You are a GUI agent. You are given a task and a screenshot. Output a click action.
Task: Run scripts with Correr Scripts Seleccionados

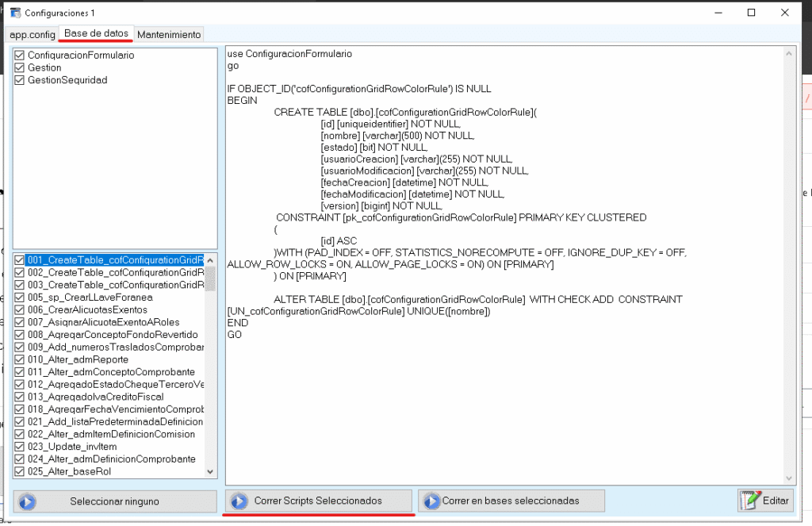click(318, 501)
